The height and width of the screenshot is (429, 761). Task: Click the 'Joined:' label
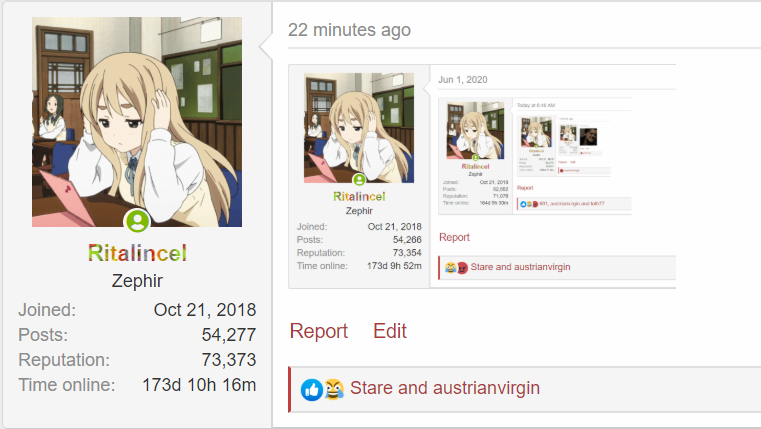47,310
